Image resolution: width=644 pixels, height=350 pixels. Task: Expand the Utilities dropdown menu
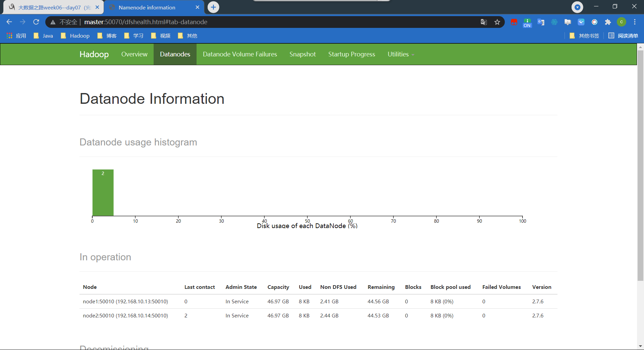pyautogui.click(x=401, y=54)
